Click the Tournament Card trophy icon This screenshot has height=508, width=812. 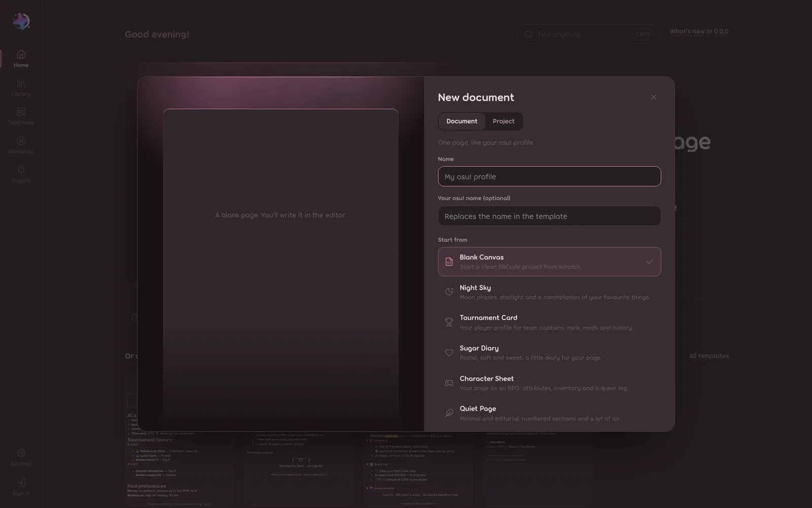coord(449,322)
